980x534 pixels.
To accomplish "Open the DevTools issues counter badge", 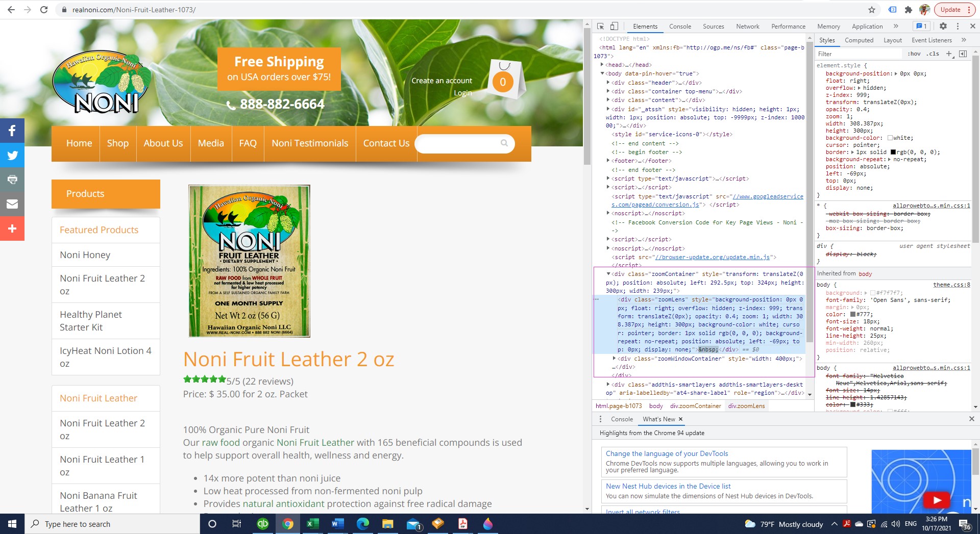I will tap(921, 26).
